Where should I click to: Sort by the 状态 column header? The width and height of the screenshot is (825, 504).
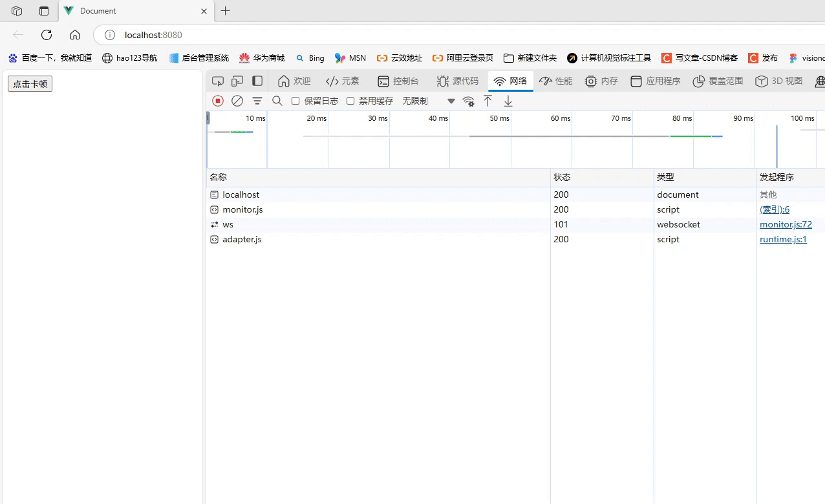coord(602,177)
